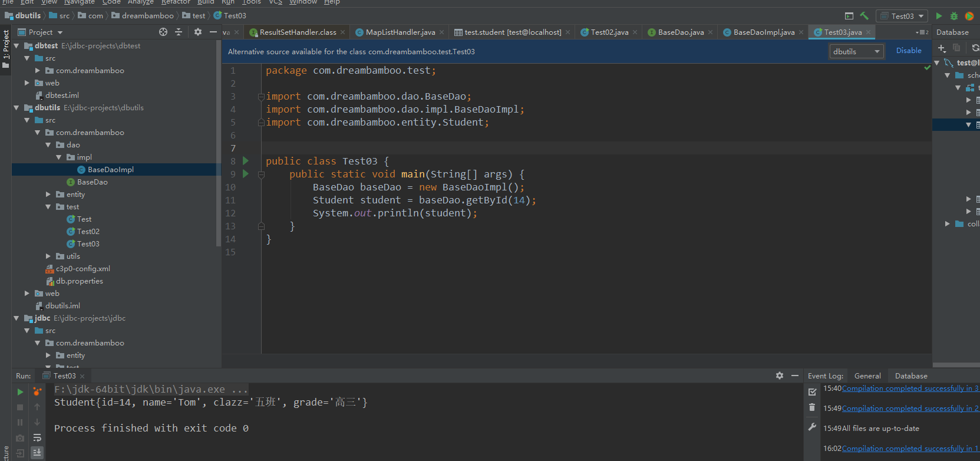Open the Test03 run configuration dropdown

coord(902,16)
